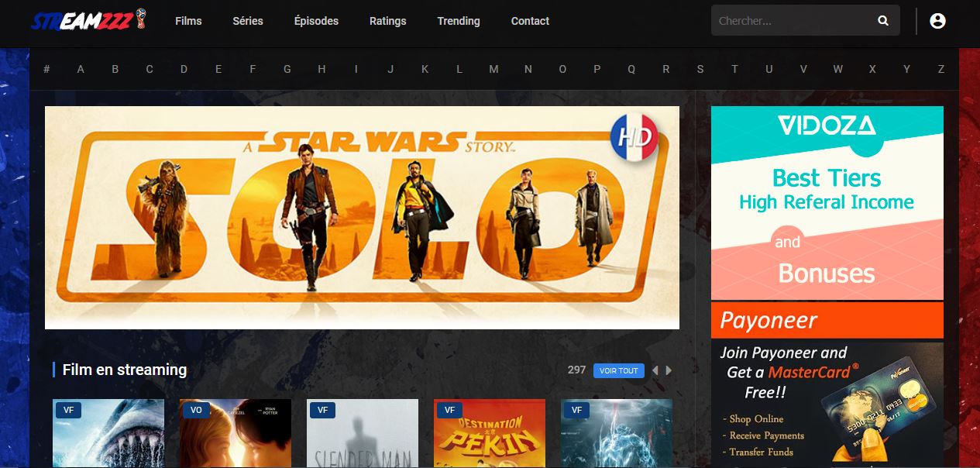
Task: Open the lightning-themed VF movie poster
Action: pyautogui.click(x=617, y=433)
